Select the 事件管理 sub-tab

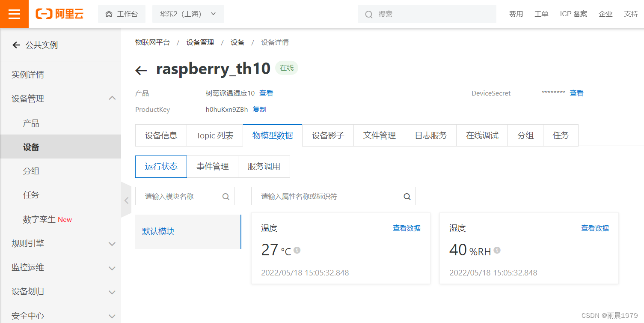pos(212,167)
